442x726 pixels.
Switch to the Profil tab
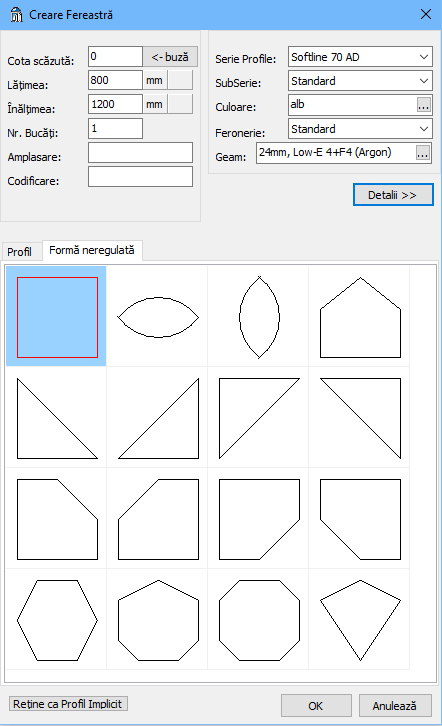[x=19, y=252]
